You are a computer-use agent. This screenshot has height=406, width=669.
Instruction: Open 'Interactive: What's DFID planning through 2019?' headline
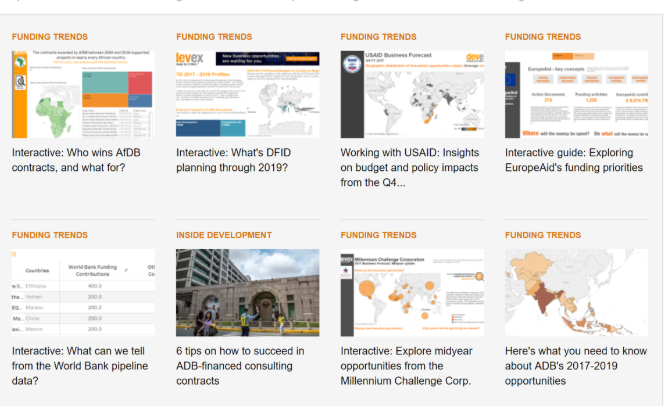pos(234,160)
